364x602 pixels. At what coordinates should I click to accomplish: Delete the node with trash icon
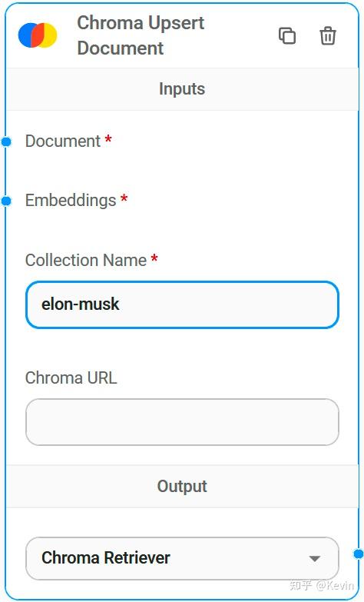click(328, 35)
